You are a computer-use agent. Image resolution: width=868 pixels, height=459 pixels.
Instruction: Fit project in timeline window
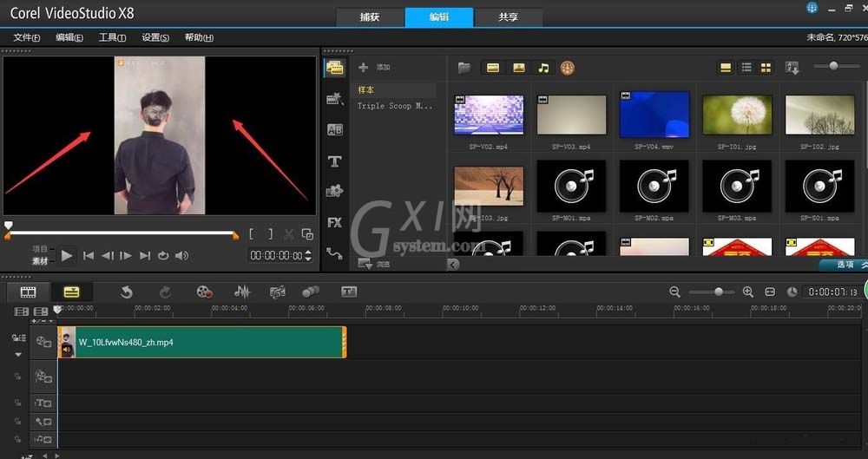(x=770, y=292)
